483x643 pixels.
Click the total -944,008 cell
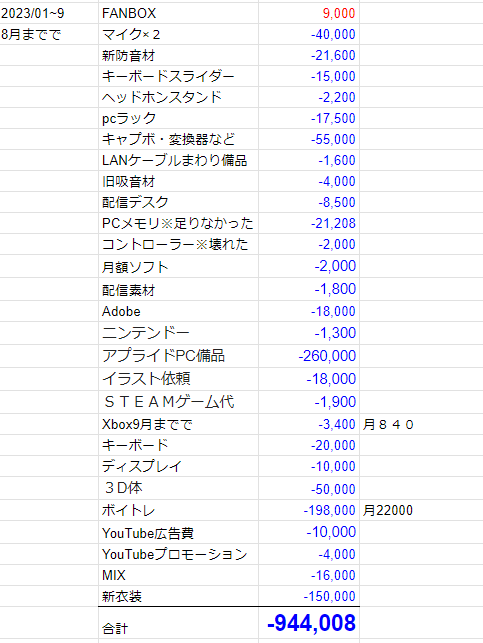click(309, 622)
